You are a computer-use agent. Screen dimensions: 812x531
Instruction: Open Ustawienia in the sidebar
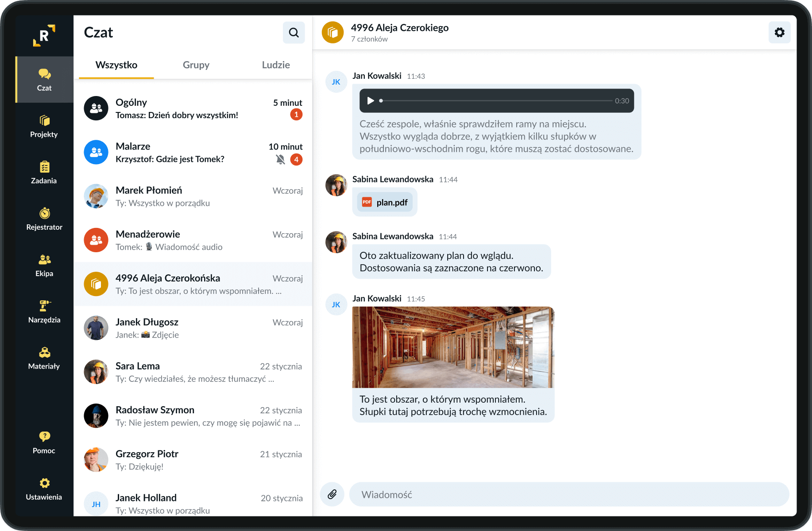tap(44, 489)
